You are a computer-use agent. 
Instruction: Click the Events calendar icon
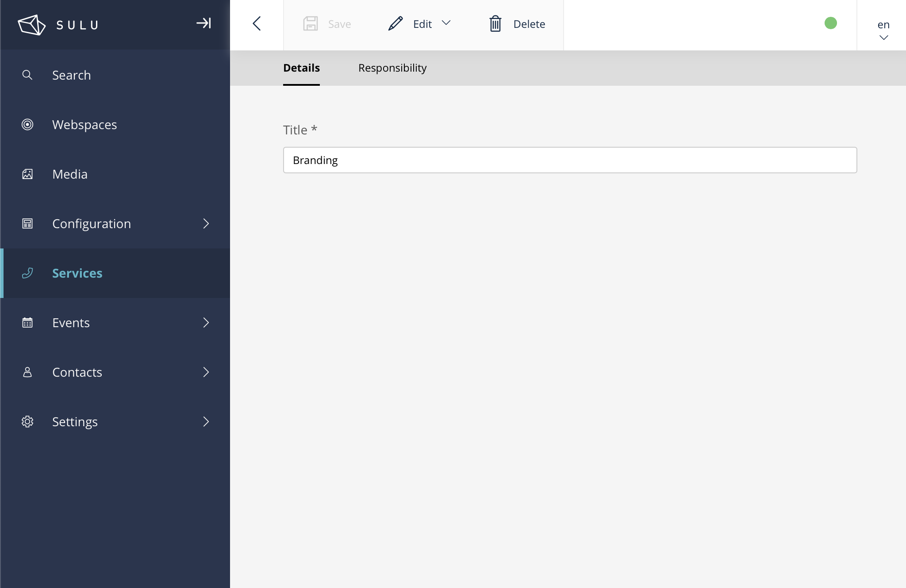tap(27, 323)
